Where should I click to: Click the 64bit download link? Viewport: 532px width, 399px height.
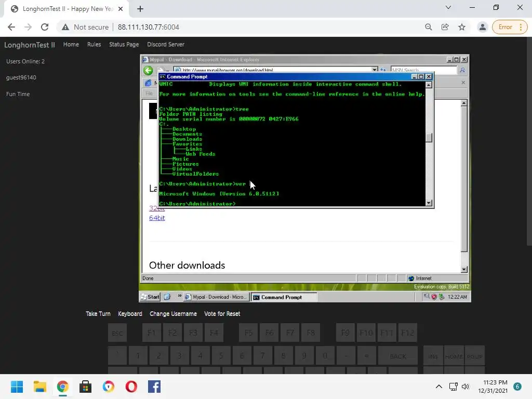157,218
